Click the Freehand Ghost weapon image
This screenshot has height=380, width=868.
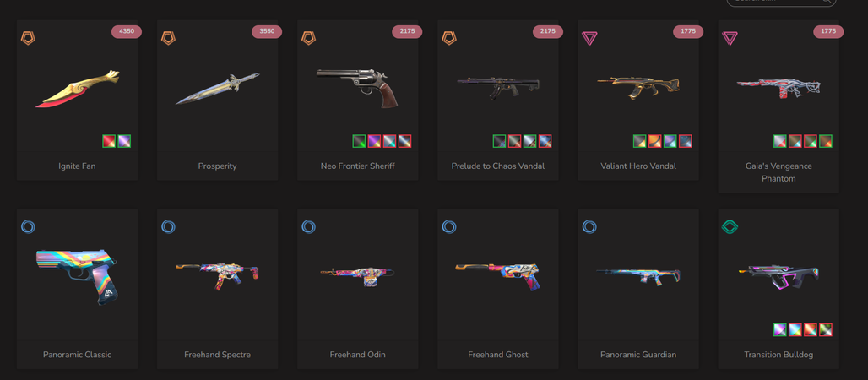tap(497, 275)
